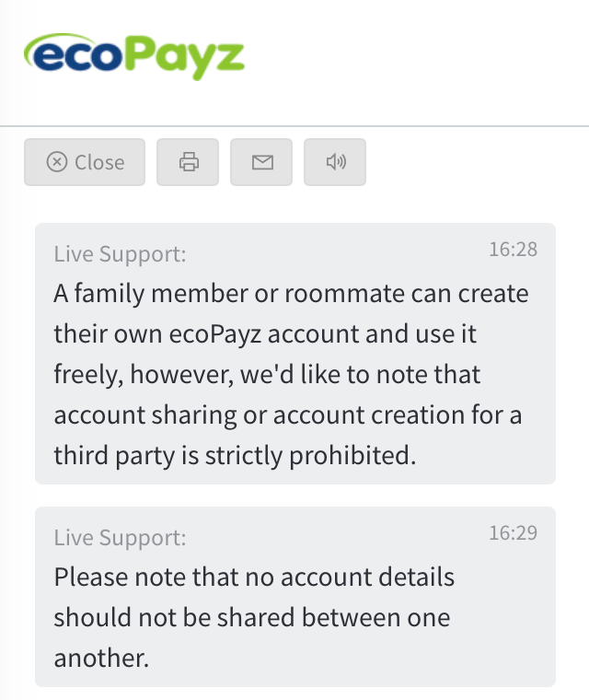Screen dimensions: 589x700
Task: Email the chat transcript via envelope icon
Action: (261, 161)
